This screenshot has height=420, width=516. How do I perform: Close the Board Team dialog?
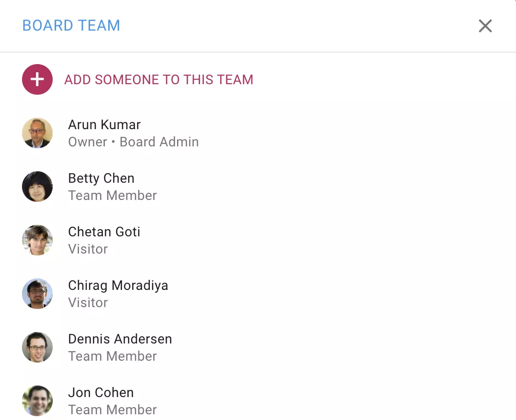coord(485,26)
